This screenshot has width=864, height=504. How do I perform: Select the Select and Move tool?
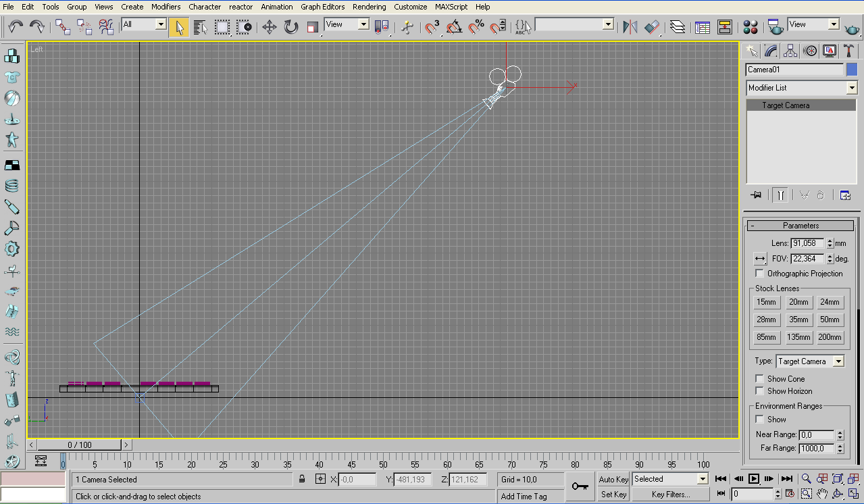tap(270, 27)
